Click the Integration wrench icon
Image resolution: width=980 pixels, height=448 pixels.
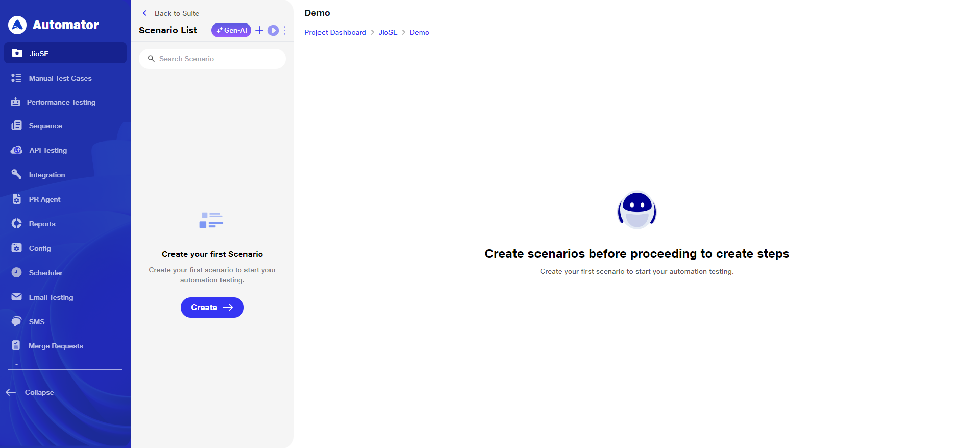click(16, 175)
